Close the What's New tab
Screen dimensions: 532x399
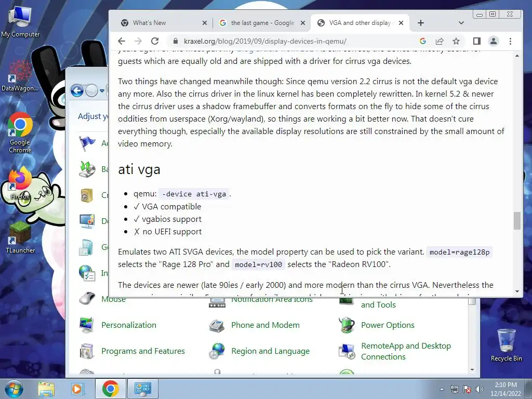[205, 23]
